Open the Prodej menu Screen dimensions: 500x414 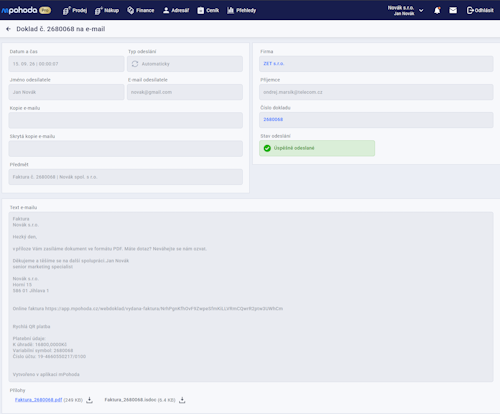(75, 10)
